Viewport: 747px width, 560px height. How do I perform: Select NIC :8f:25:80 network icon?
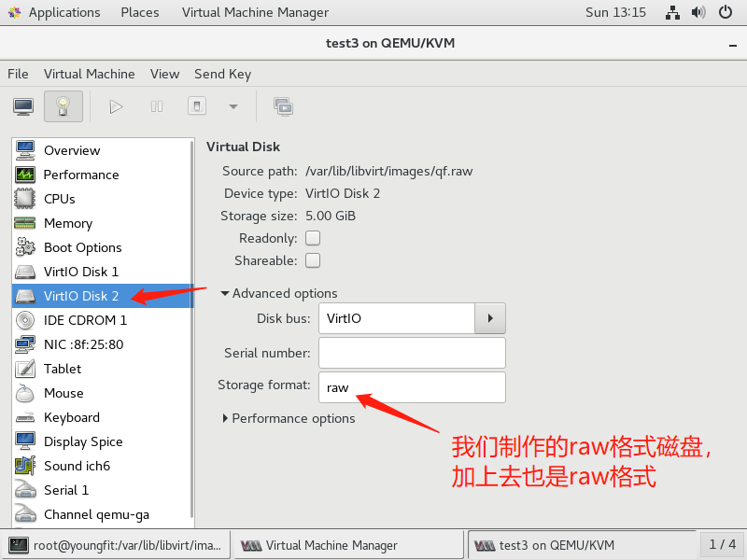coord(25,344)
